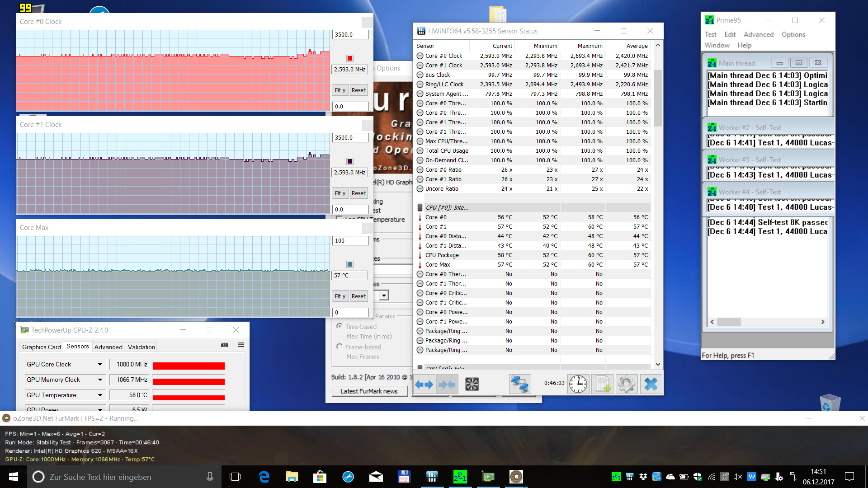Click the 3500.0 max value field on Core #1 Clock
This screenshot has width=868, height=488.
[x=350, y=138]
